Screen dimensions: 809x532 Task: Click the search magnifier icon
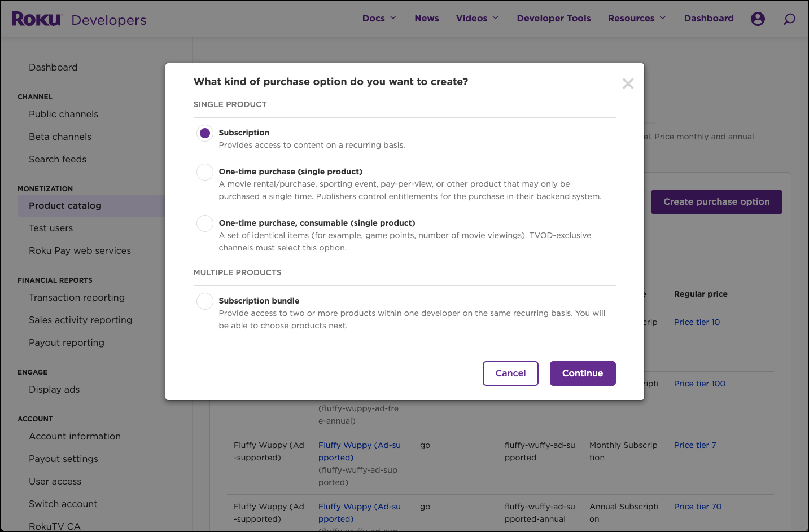[x=789, y=19]
